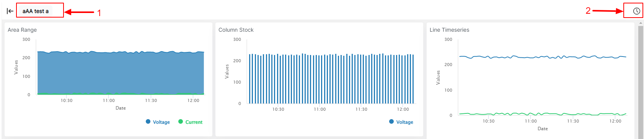This screenshot has height=139, width=644.
Task: Click the 10:30 tick label in Area Range
Action: click(x=67, y=100)
